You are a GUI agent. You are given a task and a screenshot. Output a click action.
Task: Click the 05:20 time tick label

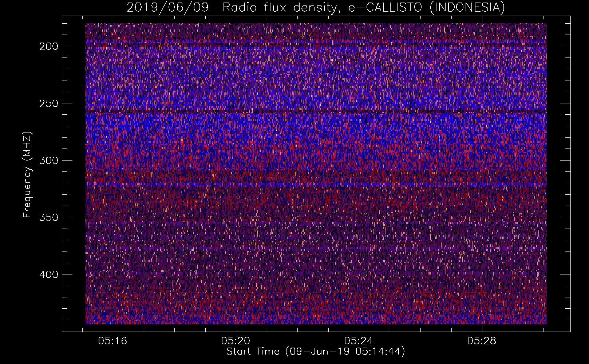click(x=236, y=341)
